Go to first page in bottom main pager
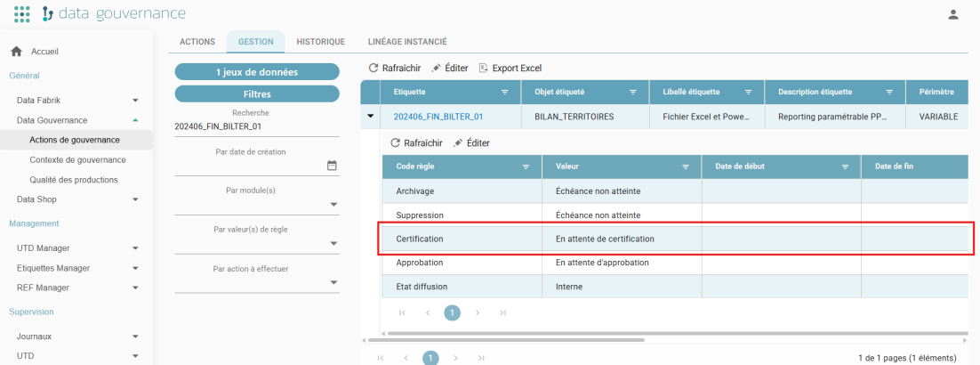The height and width of the screenshot is (365, 980). click(381, 358)
